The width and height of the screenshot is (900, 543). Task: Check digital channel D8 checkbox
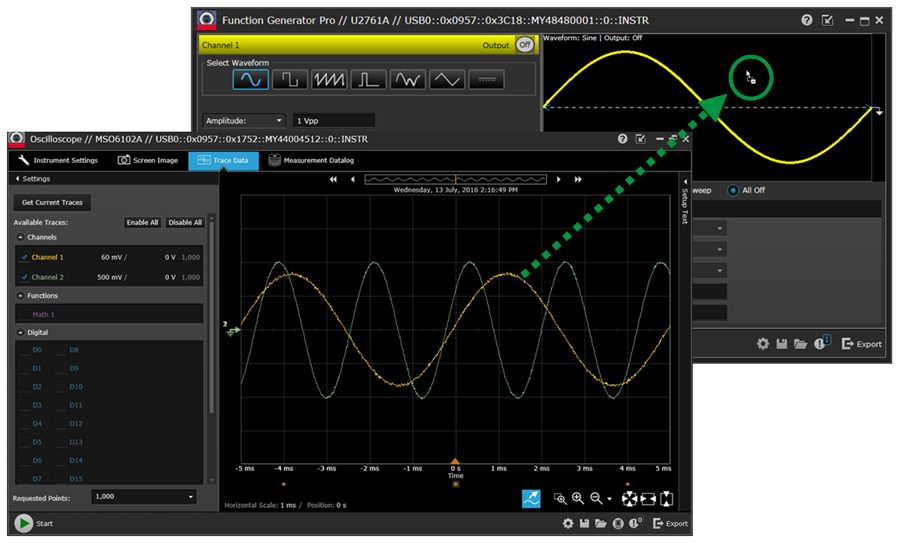[x=61, y=350]
